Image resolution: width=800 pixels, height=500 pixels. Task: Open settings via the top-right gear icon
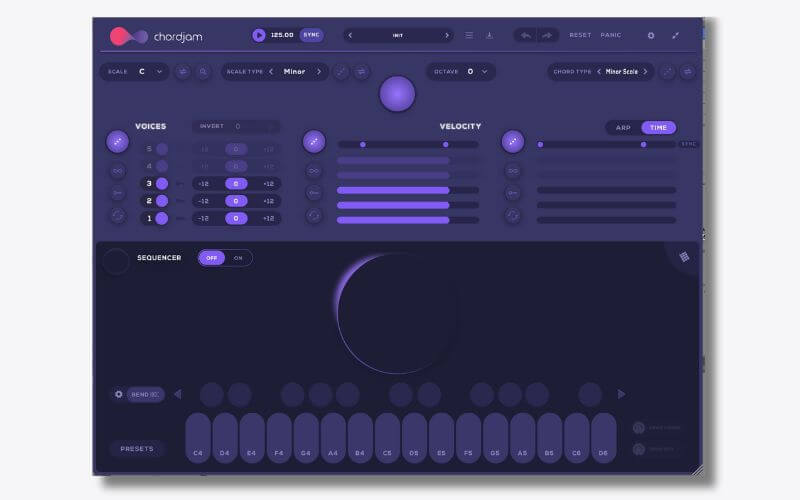[x=651, y=36]
